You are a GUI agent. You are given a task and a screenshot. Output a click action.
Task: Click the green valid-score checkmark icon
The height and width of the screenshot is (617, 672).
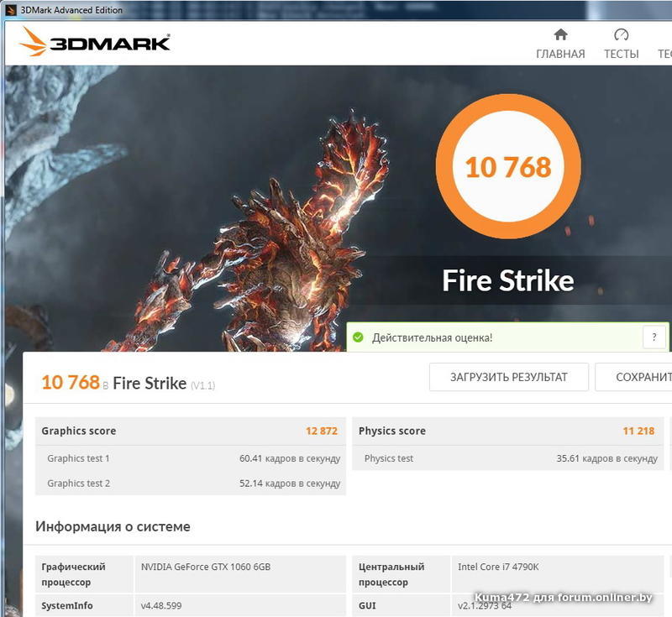point(358,337)
